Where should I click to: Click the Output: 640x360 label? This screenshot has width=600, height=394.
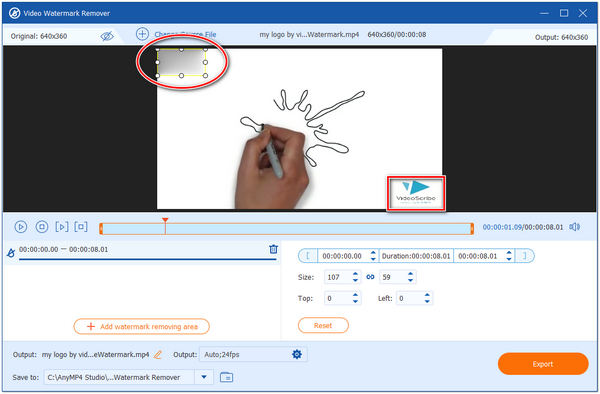[x=561, y=37]
